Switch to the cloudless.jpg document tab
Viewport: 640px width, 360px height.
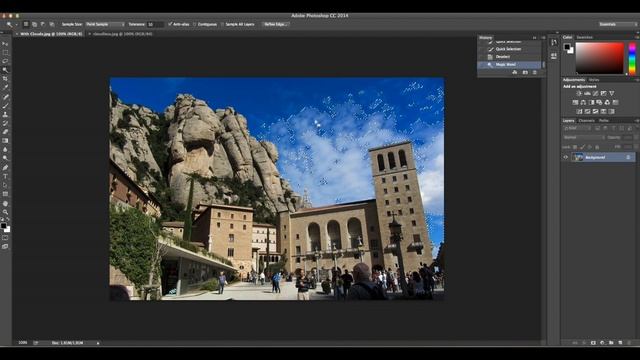(x=122, y=34)
